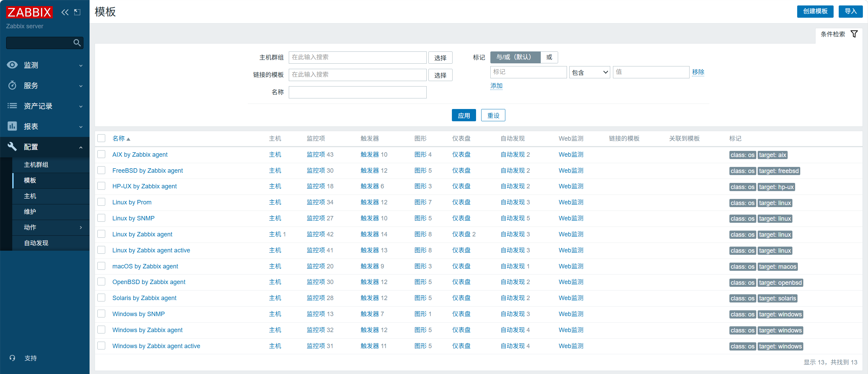This screenshot has width=868, height=374.
Task: Open 主机 in the sidebar
Action: [30, 196]
